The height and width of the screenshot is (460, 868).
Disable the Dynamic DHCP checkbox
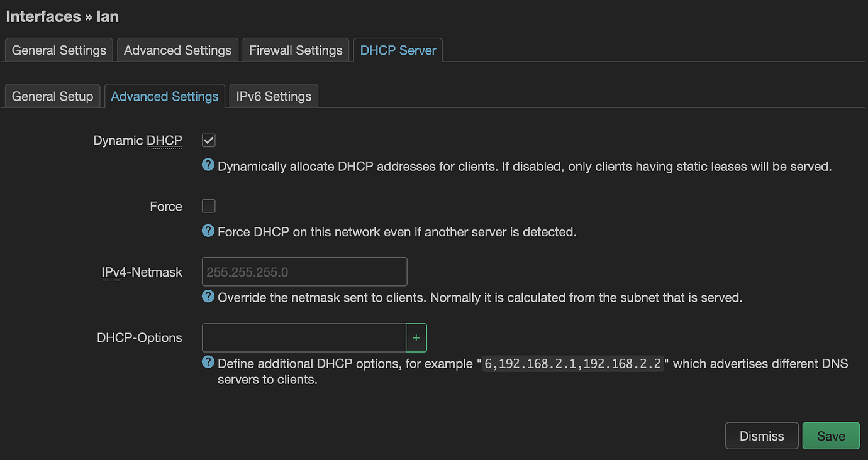click(x=208, y=140)
